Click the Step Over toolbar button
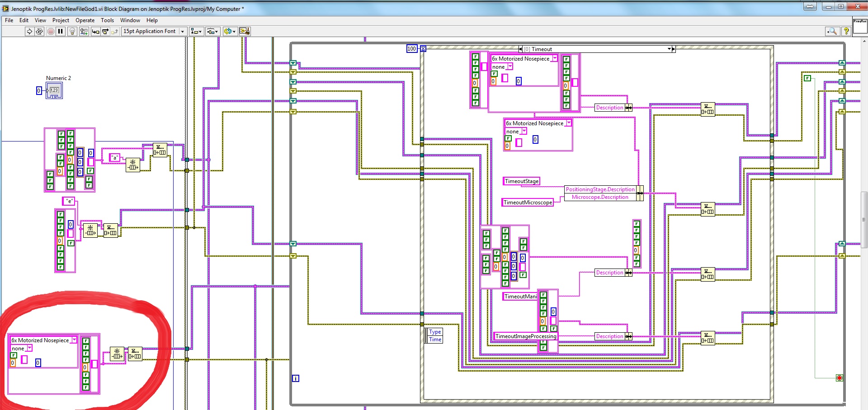The width and height of the screenshot is (868, 410). [105, 31]
